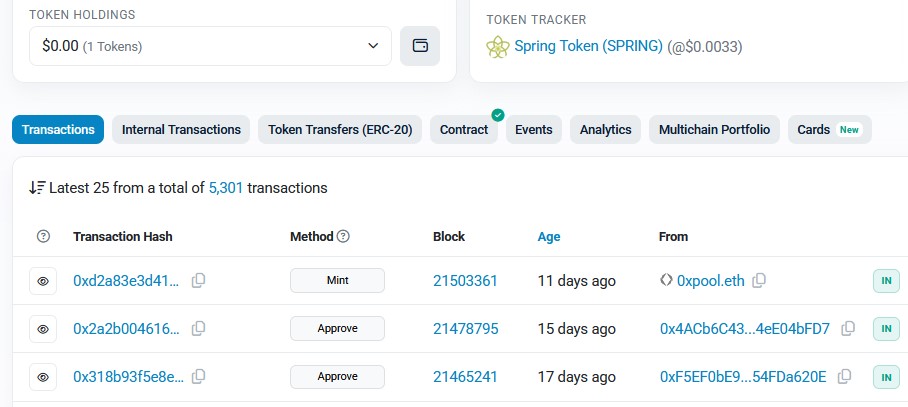The image size is (908, 407).
Task: Copy address 0xF5EF0bE9...54FDa620E
Action: pos(844,377)
